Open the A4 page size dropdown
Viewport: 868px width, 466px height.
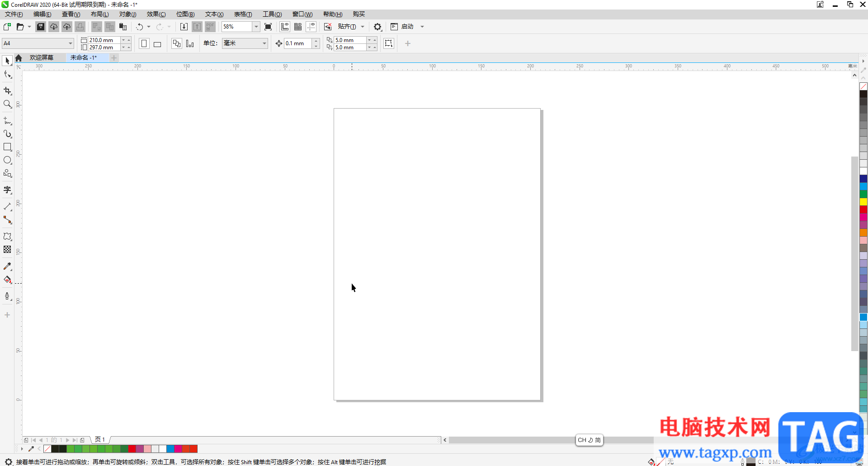click(71, 43)
